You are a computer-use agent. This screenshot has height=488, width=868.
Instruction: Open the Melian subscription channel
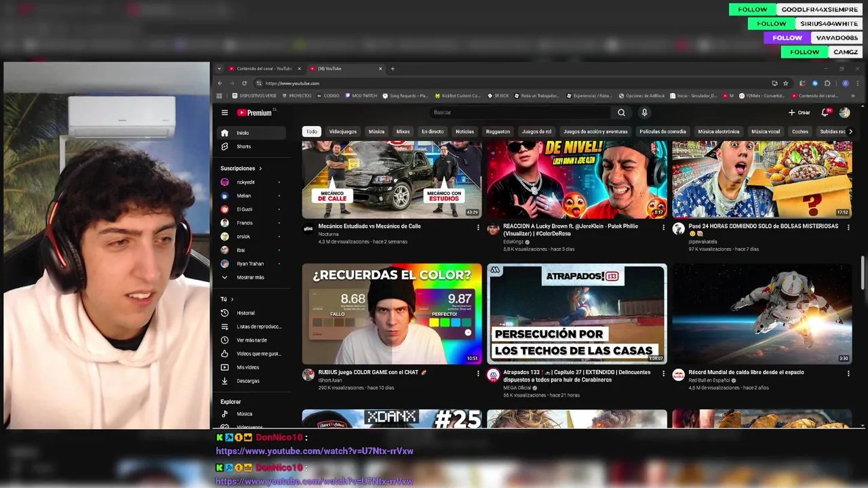click(252, 196)
